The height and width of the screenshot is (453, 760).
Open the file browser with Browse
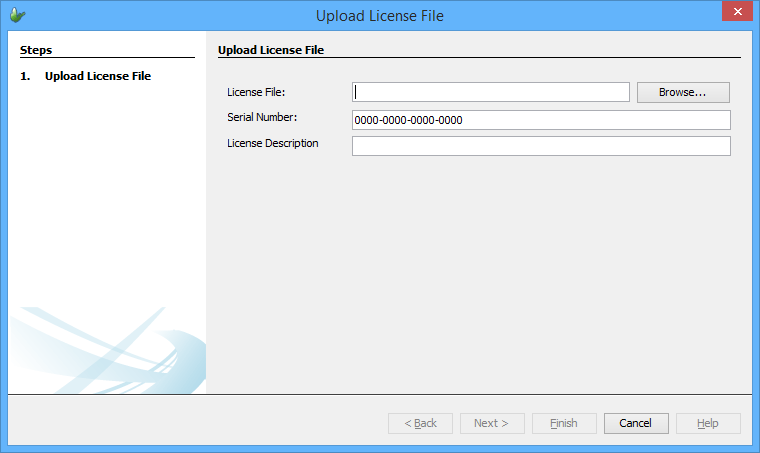coord(683,92)
